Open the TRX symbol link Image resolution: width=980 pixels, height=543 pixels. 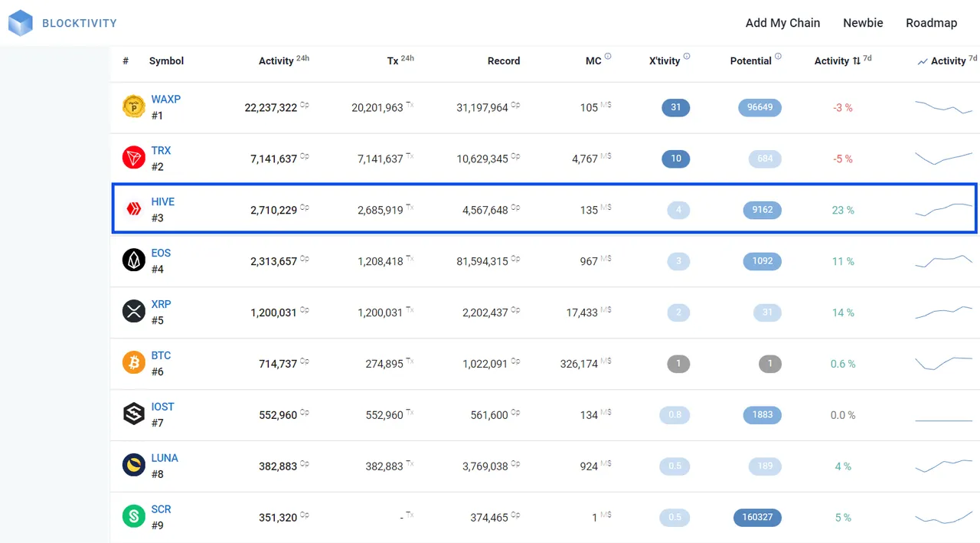tap(161, 150)
